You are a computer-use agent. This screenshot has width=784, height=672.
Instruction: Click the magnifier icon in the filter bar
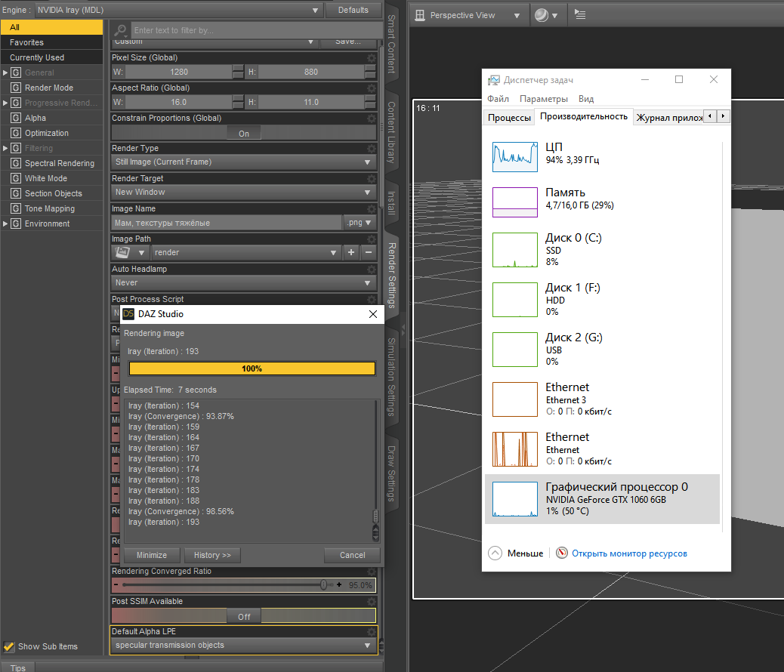click(x=120, y=30)
